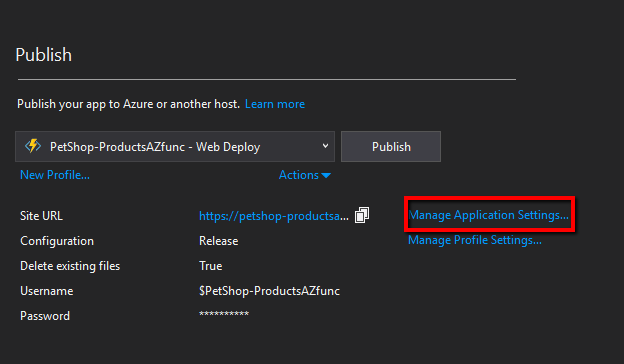Viewport: 624px width, 364px height.
Task: Select the PetShop-ProductsAZfunc Web Deploy profile box
Action: [x=175, y=146]
